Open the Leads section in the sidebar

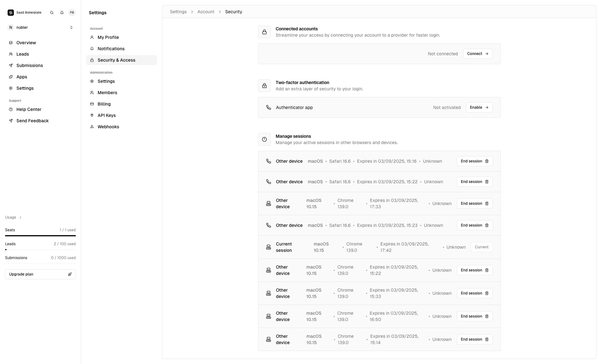pos(22,54)
